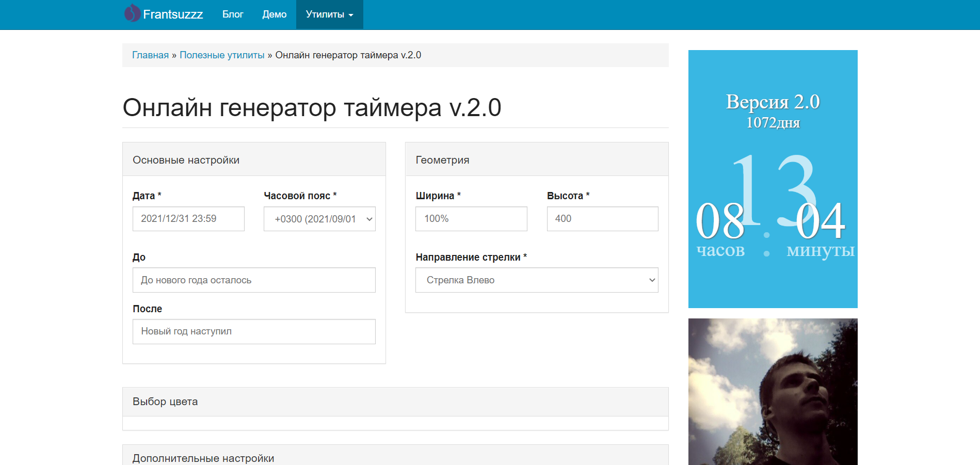The image size is (980, 465).
Task: Click the profile photo thumbnail
Action: coord(773,391)
